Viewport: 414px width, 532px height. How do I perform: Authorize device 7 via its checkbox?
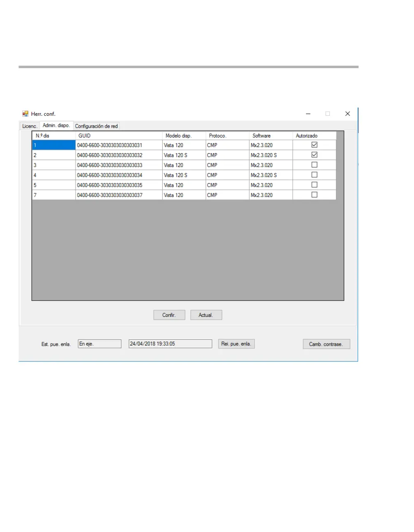314,195
